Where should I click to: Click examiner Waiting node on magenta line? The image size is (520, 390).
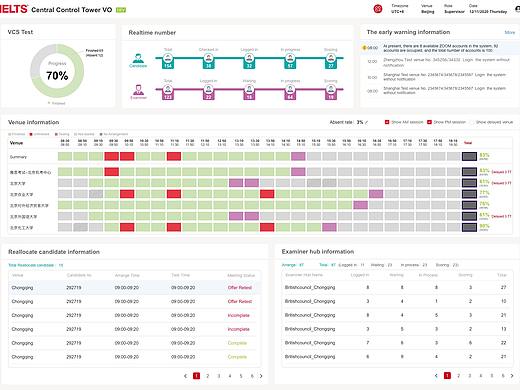(249, 92)
